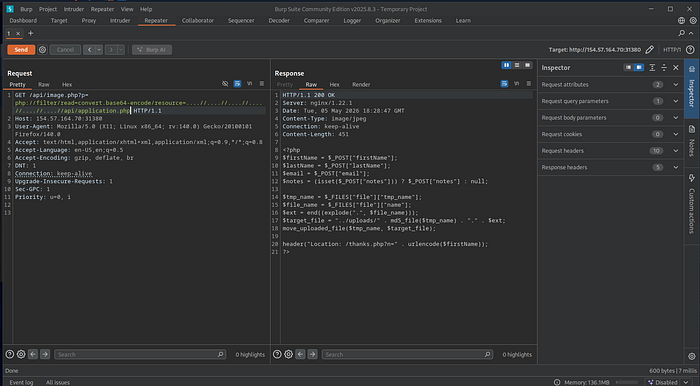The width and height of the screenshot is (700, 386).
Task: Click the Response search field
Action: pyautogui.click(x=407, y=354)
